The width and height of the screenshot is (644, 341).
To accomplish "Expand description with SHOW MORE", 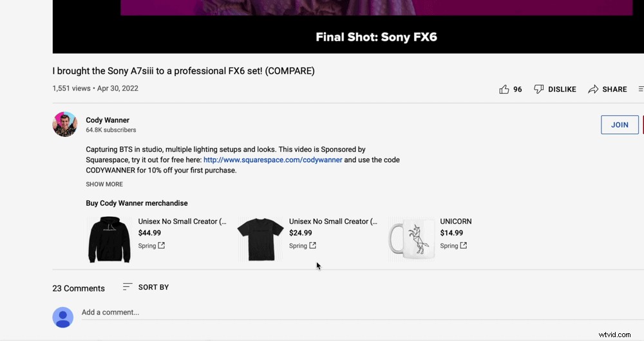I will tap(104, 184).
